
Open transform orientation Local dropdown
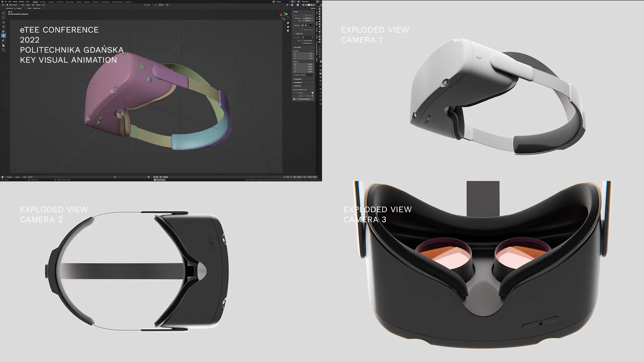click(148, 5)
